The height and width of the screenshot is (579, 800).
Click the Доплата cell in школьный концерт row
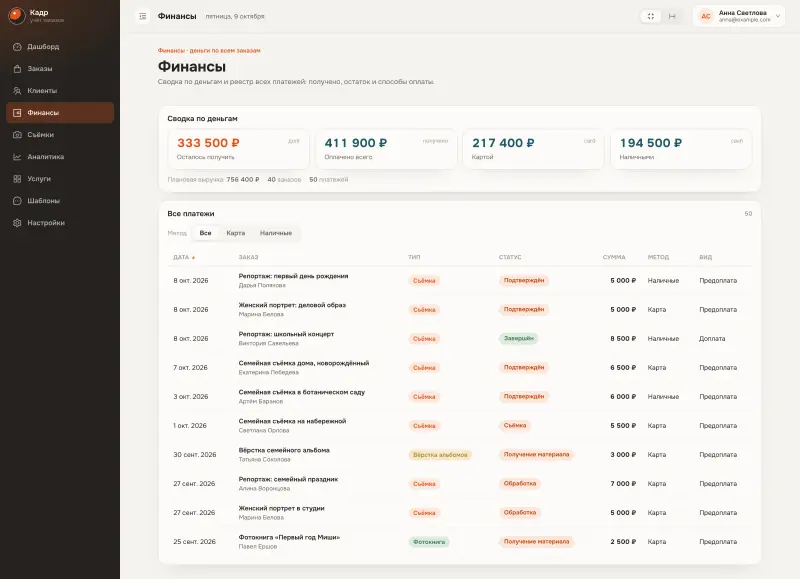click(712, 339)
